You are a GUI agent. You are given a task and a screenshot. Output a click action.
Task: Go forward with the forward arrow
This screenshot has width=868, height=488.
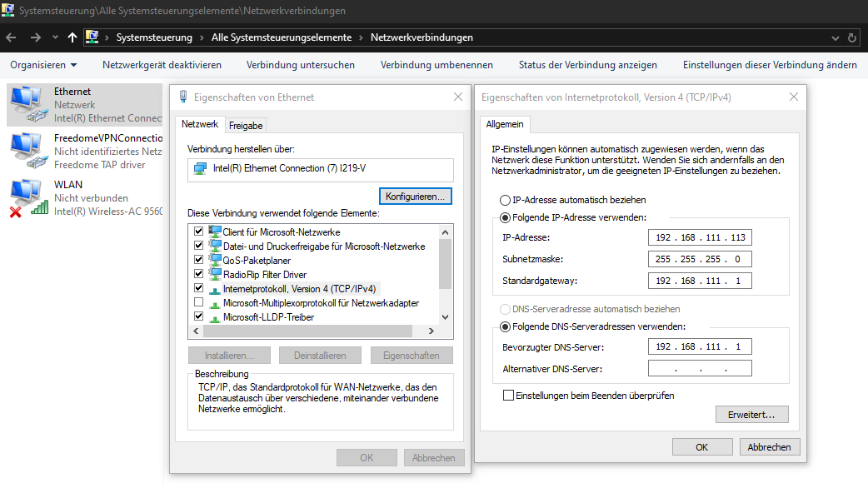[36, 37]
